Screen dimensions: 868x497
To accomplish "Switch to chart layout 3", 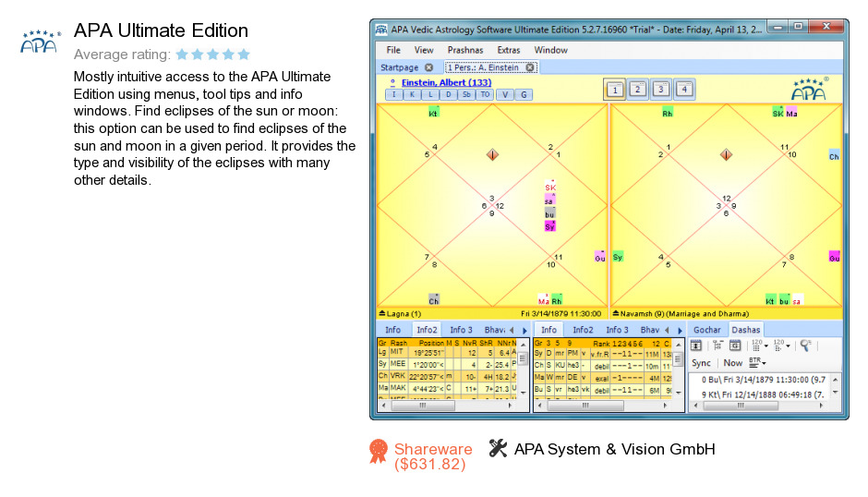I will coord(661,89).
